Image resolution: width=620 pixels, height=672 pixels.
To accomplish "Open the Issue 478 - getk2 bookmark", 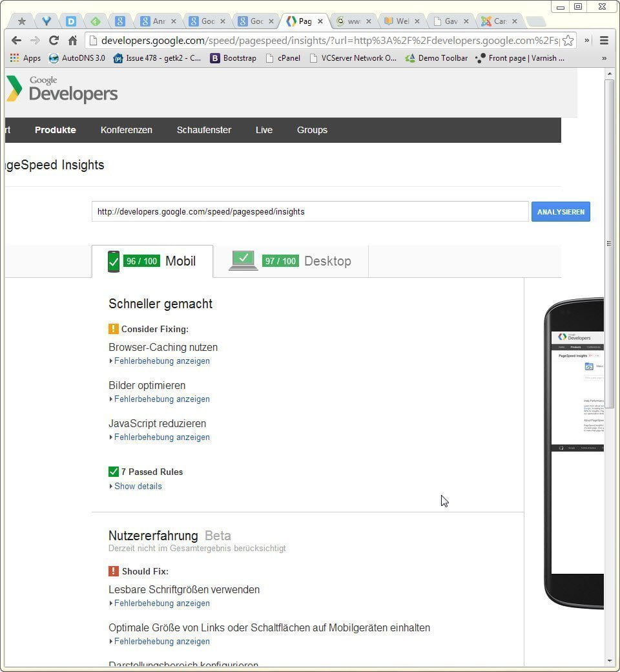I will [157, 58].
